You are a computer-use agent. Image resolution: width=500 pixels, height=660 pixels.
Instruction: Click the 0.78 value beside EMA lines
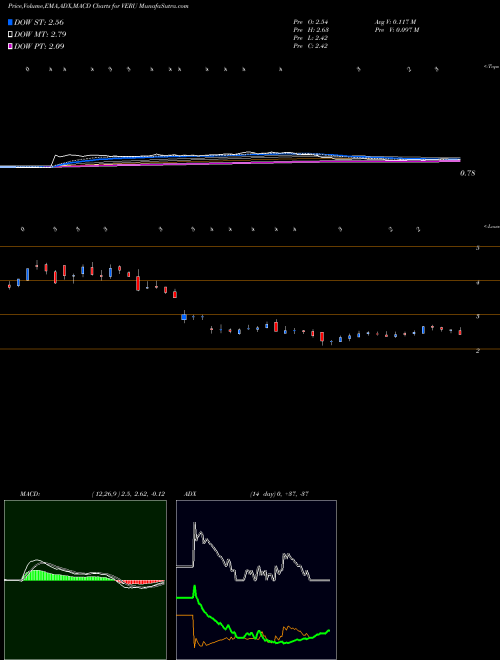(x=468, y=173)
